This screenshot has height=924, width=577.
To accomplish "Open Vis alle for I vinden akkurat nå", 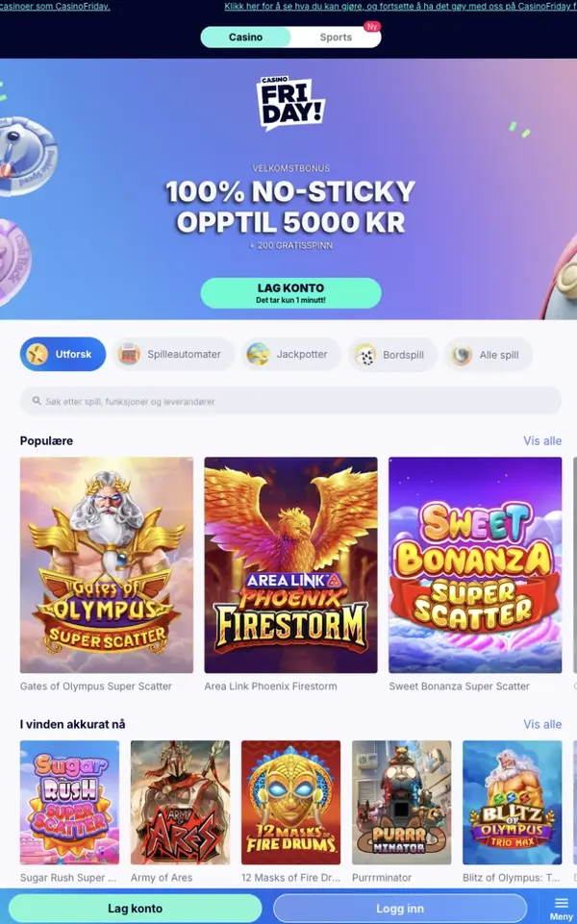I will (x=542, y=724).
